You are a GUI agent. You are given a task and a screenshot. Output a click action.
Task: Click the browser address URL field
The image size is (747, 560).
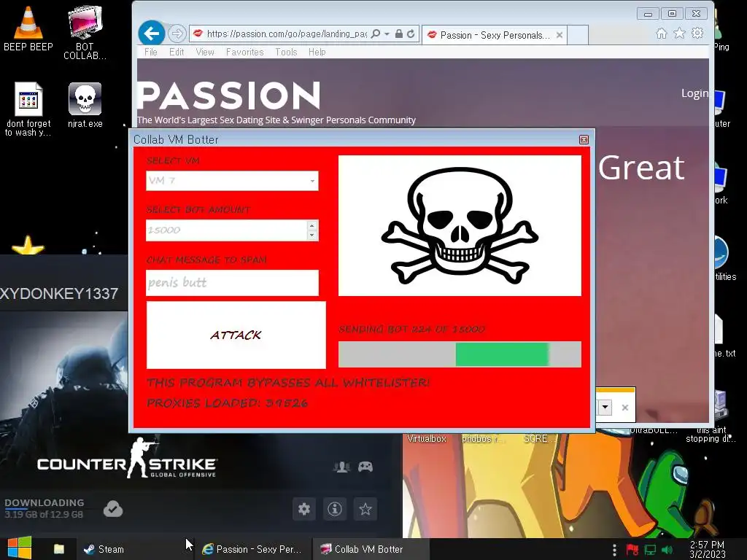pyautogui.click(x=286, y=34)
